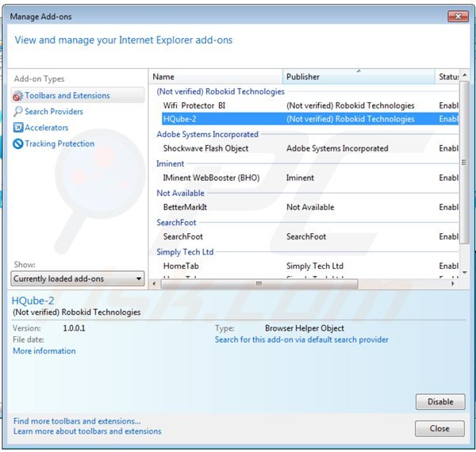
Task: Click the Browser Helper Object type value
Action: click(305, 328)
